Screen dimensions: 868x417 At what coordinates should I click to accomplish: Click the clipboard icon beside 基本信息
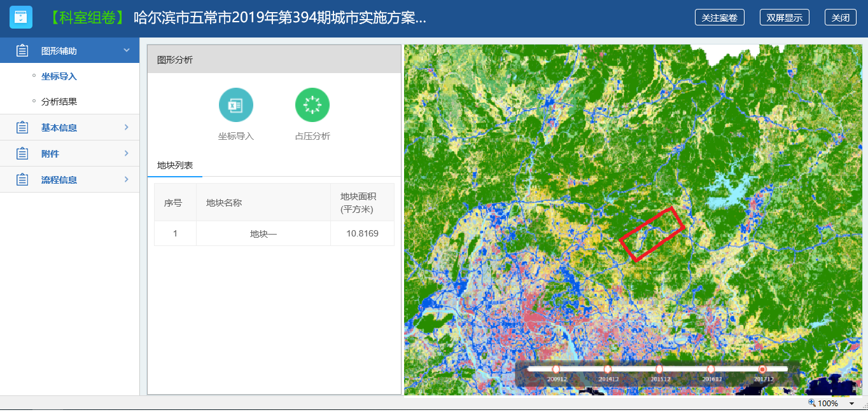22,128
